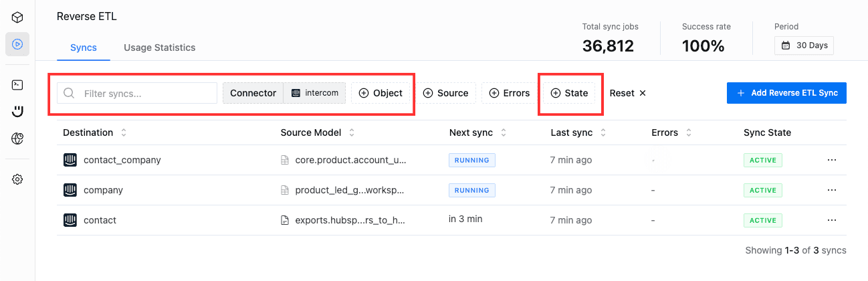Open the terminal console sidebar icon
The image size is (868, 281).
pyautogui.click(x=17, y=85)
